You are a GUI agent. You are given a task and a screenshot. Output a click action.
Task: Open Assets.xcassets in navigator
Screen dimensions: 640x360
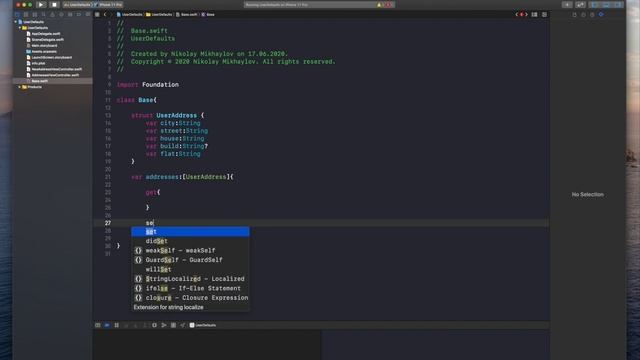44,51
